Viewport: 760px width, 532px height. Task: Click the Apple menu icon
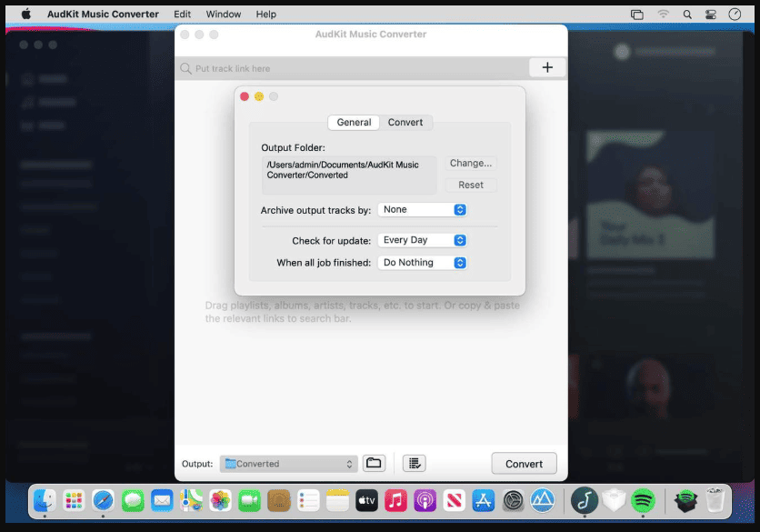click(x=26, y=14)
